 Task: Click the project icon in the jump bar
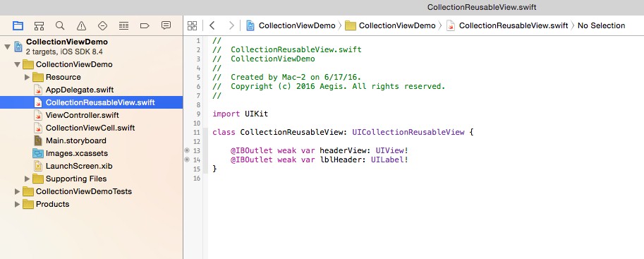click(250, 25)
